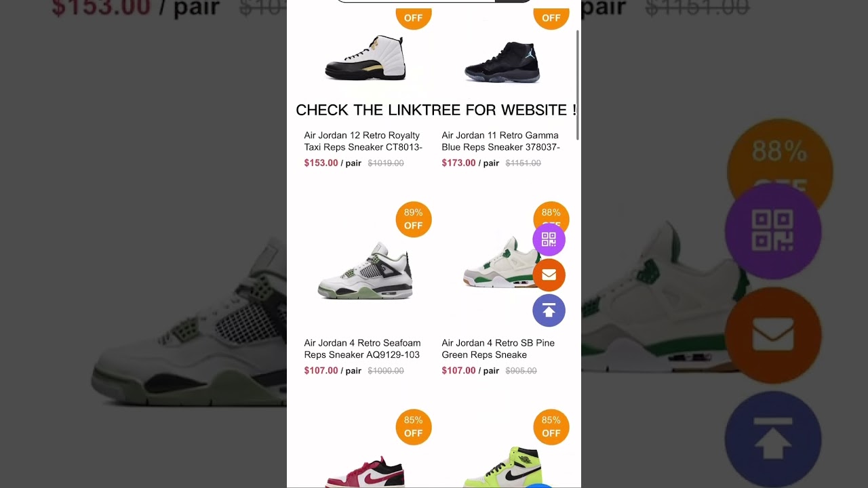Tap the blue back-to-top arrow icon
868x488 pixels.
coord(549,310)
